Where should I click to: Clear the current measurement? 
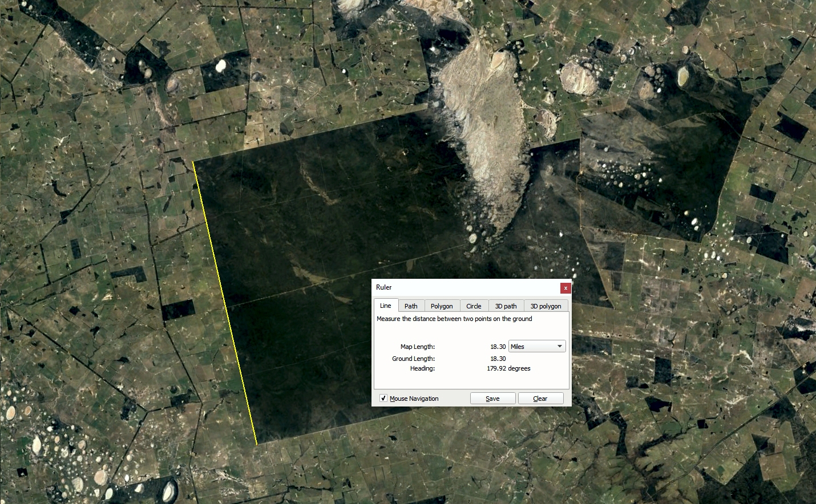tap(540, 399)
